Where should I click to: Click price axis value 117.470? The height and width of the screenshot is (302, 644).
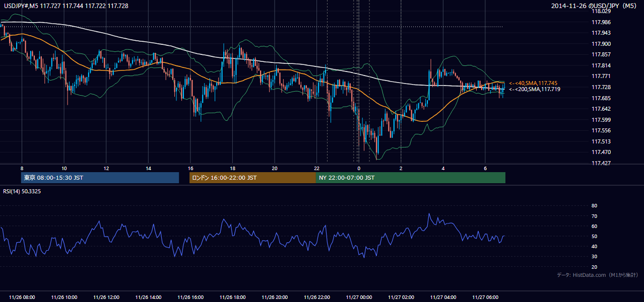pos(601,152)
